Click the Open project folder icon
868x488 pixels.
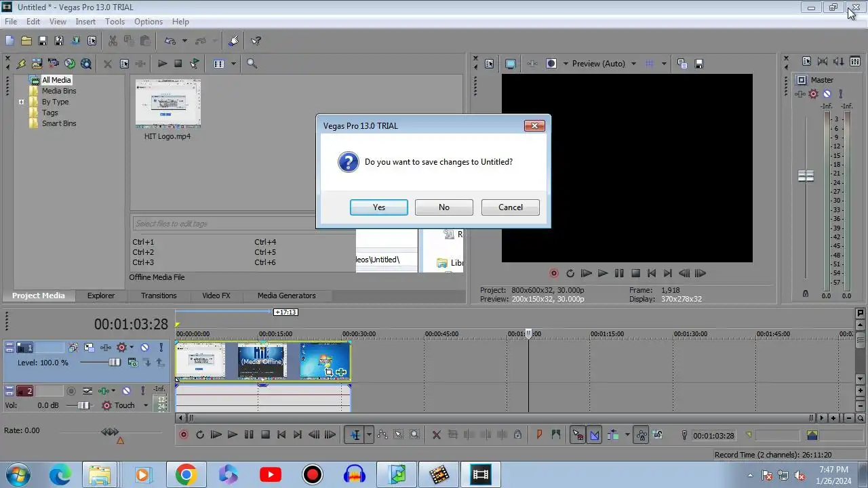(x=26, y=41)
